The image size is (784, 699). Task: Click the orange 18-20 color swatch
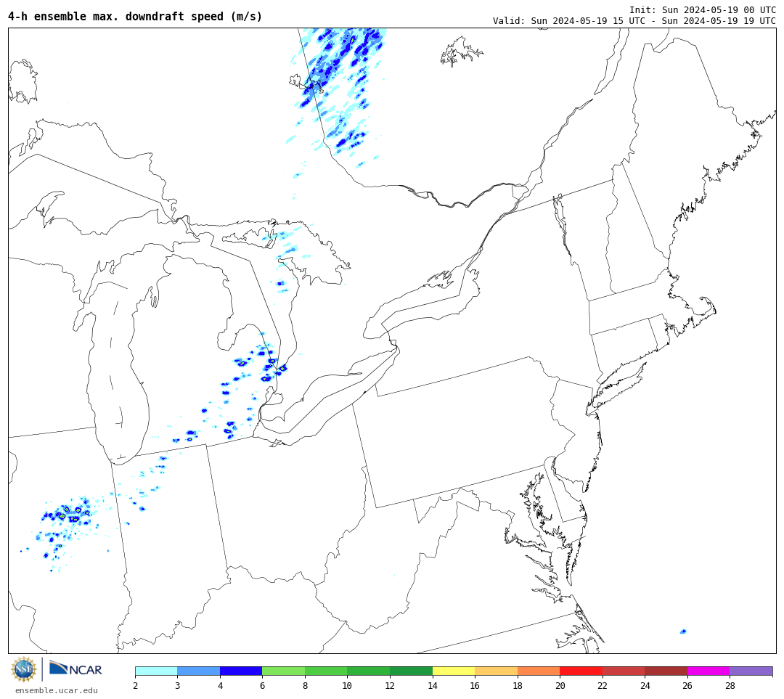(x=539, y=671)
